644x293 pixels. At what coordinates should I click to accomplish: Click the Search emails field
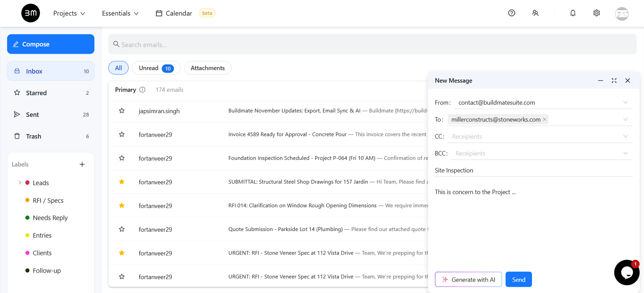click(372, 44)
